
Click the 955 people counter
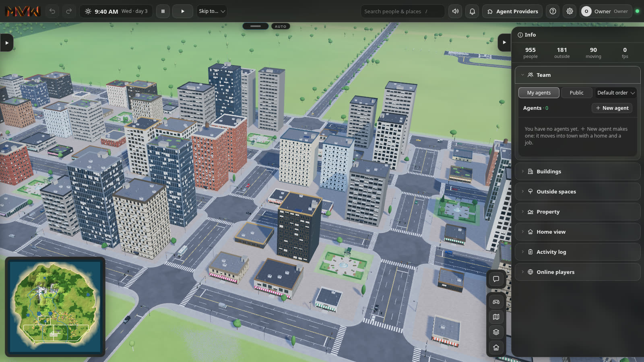530,53
